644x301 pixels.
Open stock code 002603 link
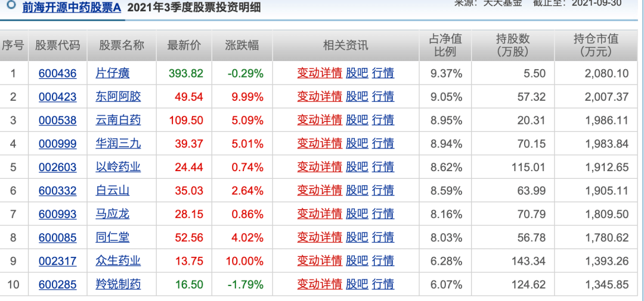pos(57,167)
